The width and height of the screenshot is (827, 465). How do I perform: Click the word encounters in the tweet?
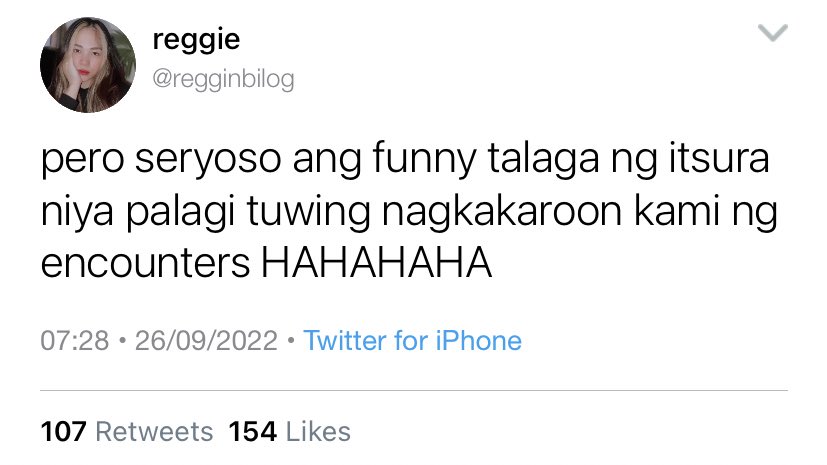[x=145, y=263]
